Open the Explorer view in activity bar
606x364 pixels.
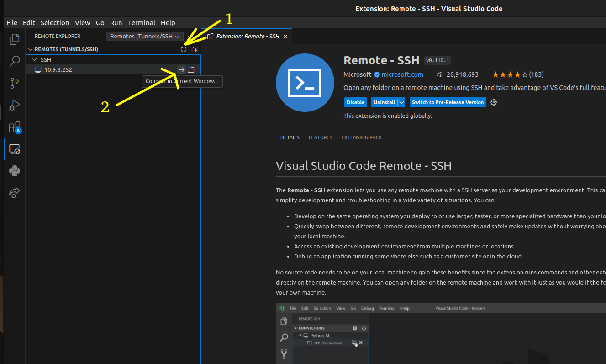click(x=15, y=39)
